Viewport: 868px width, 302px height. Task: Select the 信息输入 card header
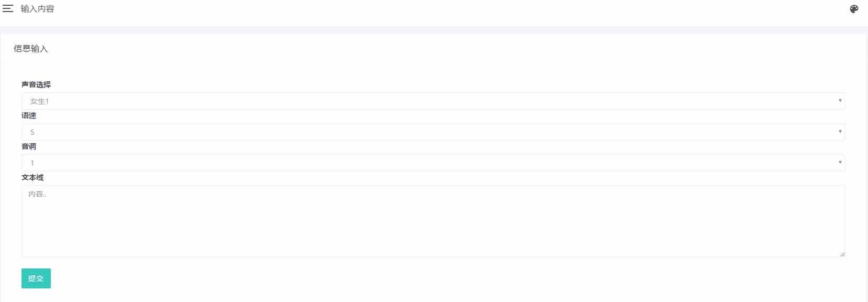pos(31,49)
